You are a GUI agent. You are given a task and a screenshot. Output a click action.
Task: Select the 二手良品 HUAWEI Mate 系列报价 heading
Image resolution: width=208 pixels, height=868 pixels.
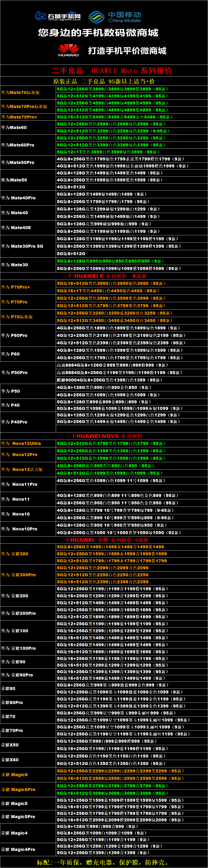(x=111, y=71)
